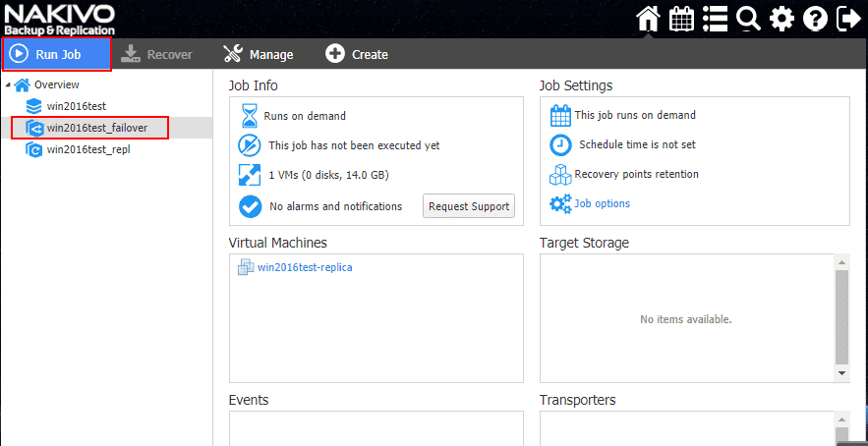Click the Recovery points retention text
The height and width of the screenshot is (446, 868).
[x=637, y=174]
